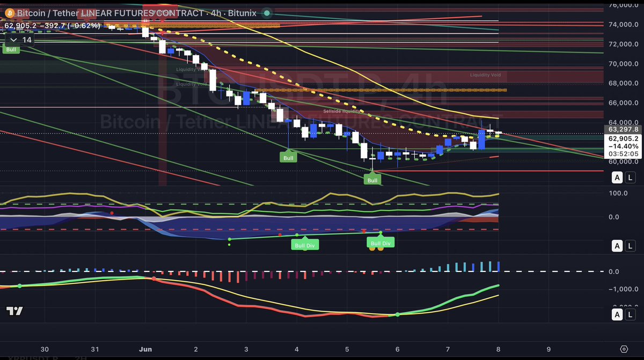The width and height of the screenshot is (644, 360).
Task: Click the 72,000.0 price axis label
Action: [x=623, y=44]
